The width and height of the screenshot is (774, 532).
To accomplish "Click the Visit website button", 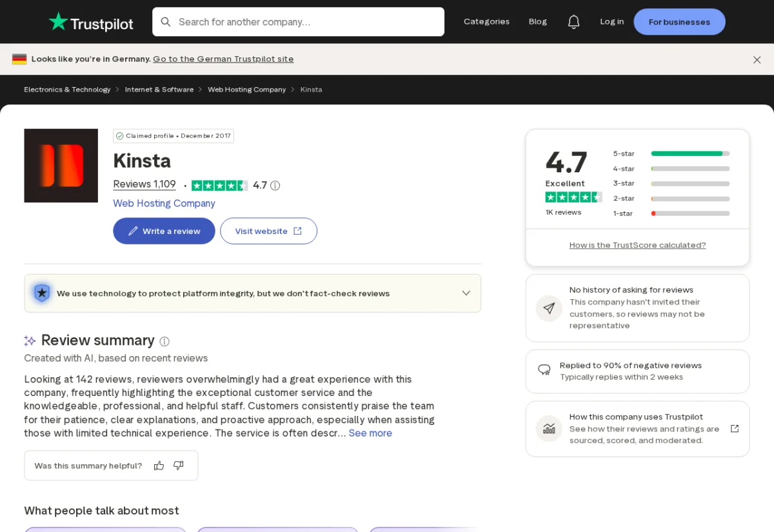I will [x=268, y=231].
